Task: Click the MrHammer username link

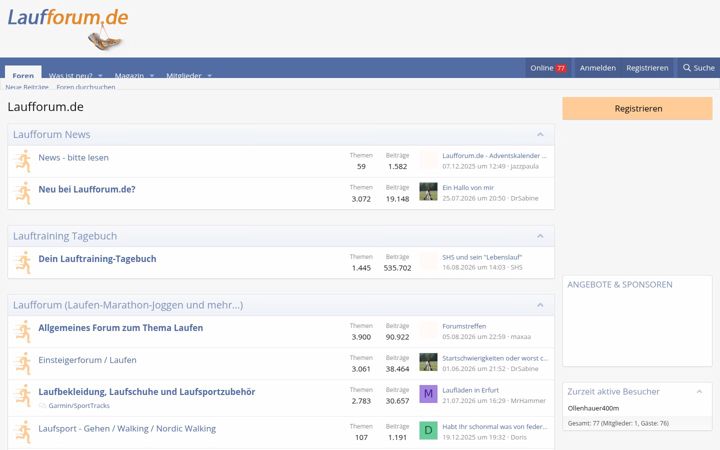Action: pyautogui.click(x=528, y=400)
